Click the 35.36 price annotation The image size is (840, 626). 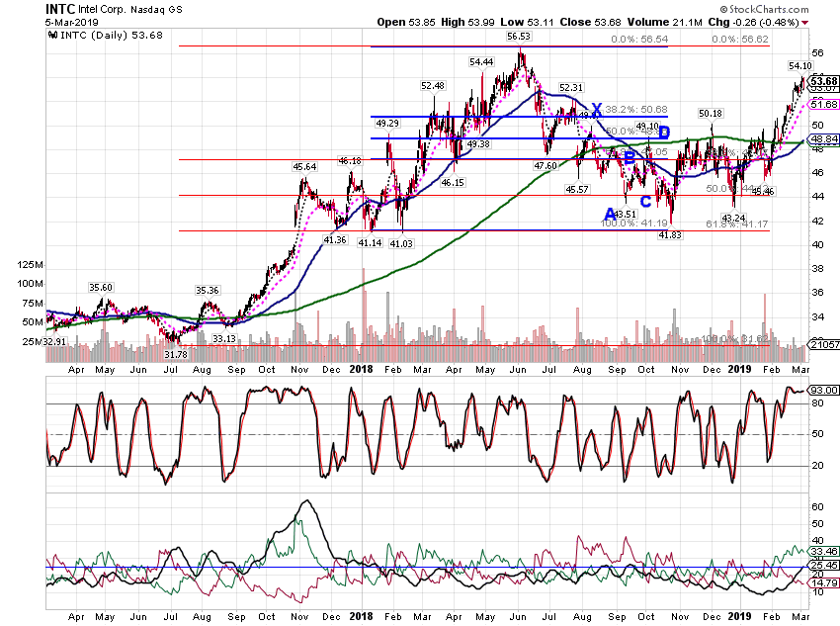207,291
